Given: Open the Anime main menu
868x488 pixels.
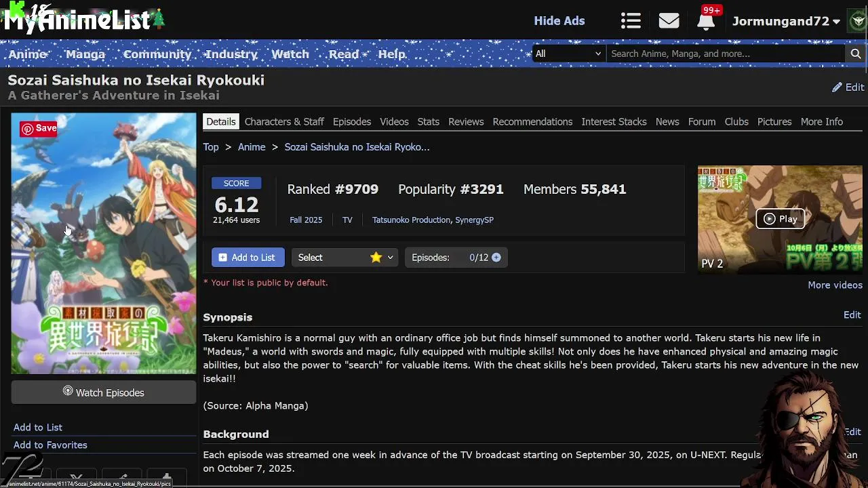Looking at the screenshot, I should point(28,54).
